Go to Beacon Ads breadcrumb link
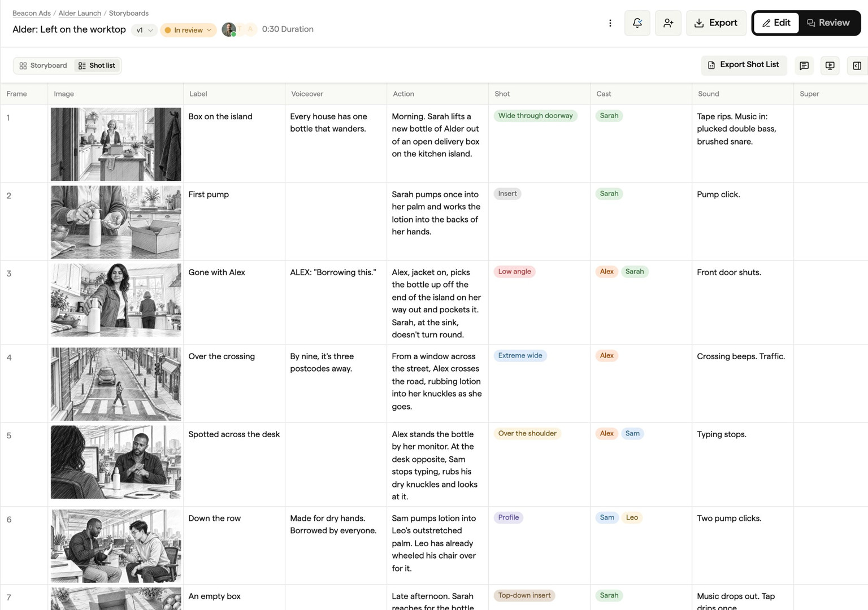Screen dimensions: 868x610 coord(32,13)
